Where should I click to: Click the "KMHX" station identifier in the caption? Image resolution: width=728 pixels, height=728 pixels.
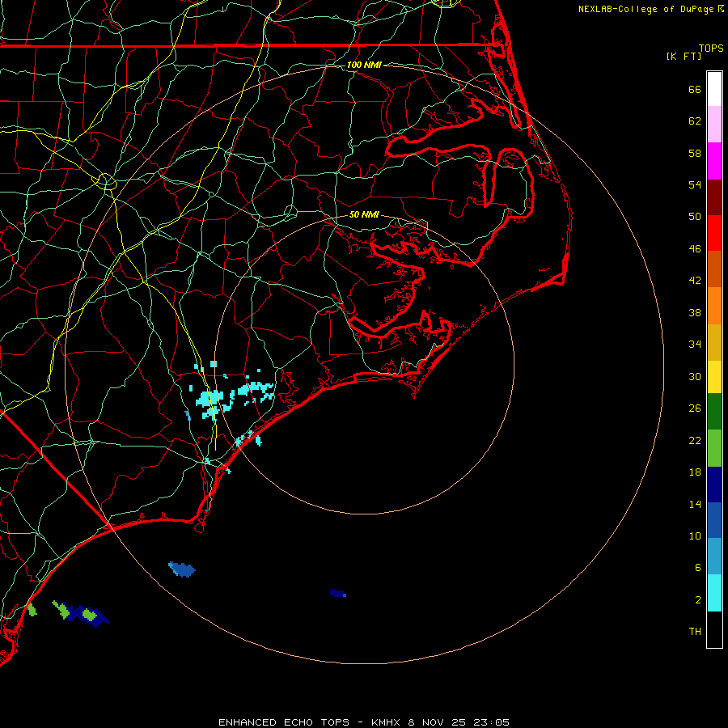(x=387, y=722)
